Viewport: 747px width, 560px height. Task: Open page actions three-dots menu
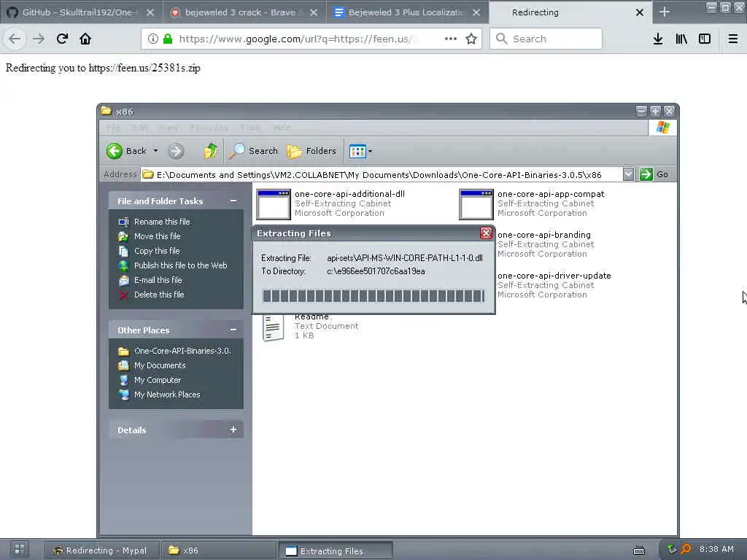click(451, 39)
